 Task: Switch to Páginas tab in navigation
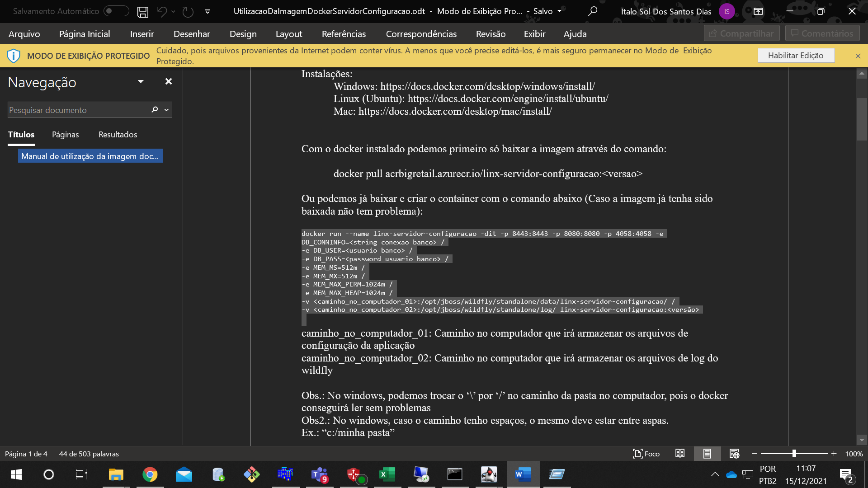(x=65, y=135)
